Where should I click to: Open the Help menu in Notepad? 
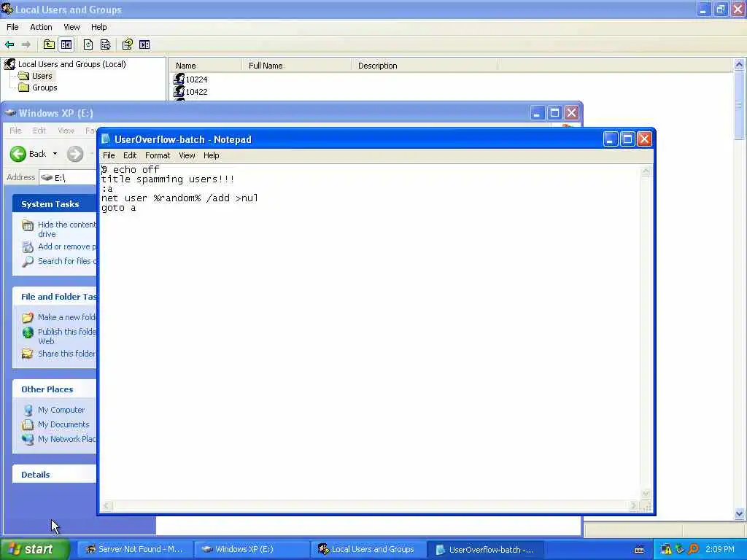coord(212,155)
